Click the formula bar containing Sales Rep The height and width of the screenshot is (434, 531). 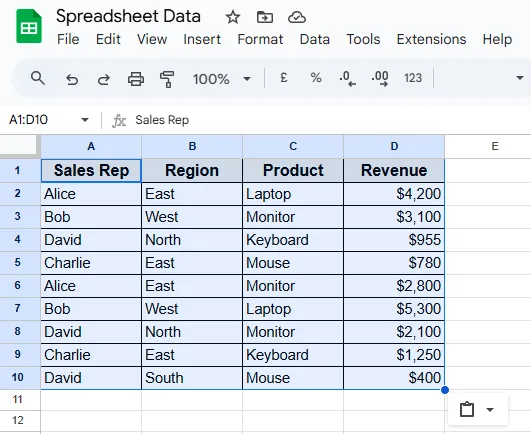point(332,120)
